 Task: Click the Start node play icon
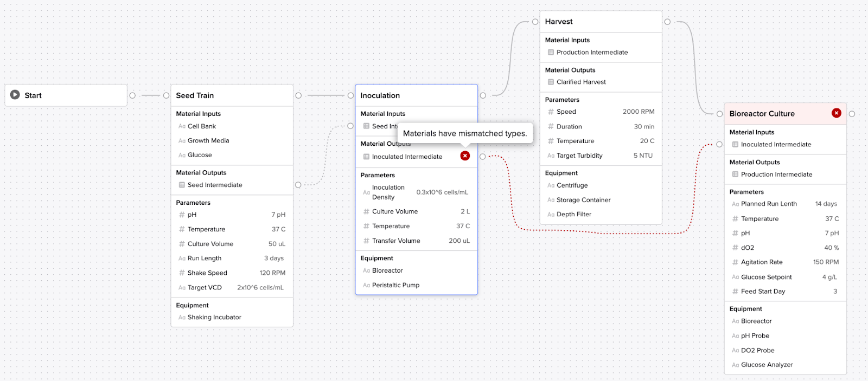[15, 95]
